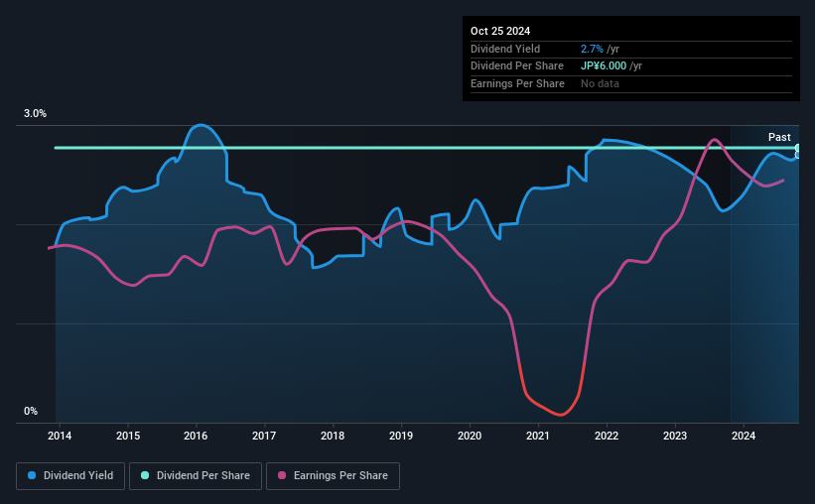Viewport: 815px width, 504px height.
Task: Click the 2021 x-axis label
Action: pyautogui.click(x=538, y=436)
